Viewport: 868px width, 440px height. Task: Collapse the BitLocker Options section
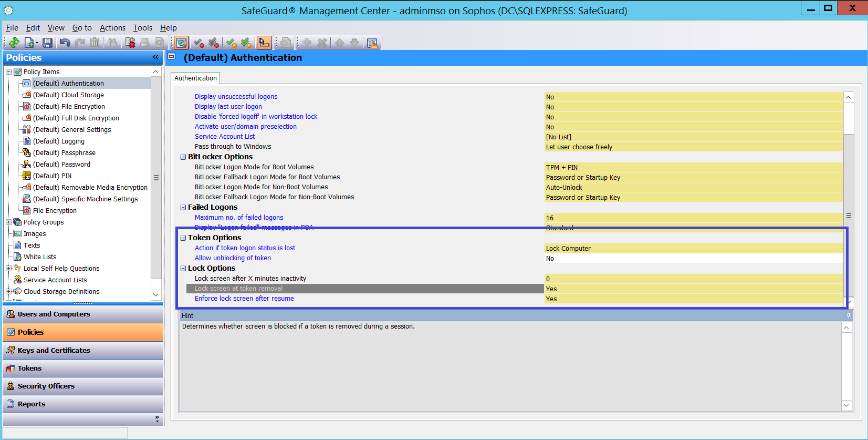(x=183, y=157)
